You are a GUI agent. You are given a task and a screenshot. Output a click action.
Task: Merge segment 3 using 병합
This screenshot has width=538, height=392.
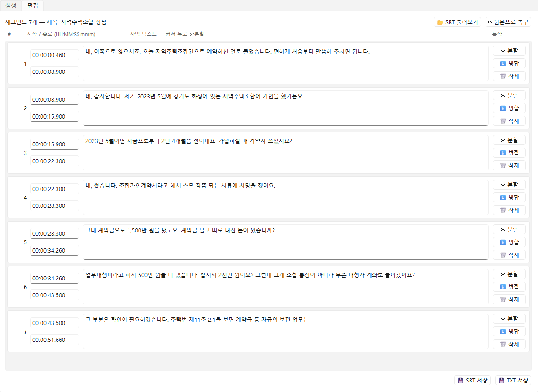pos(509,153)
